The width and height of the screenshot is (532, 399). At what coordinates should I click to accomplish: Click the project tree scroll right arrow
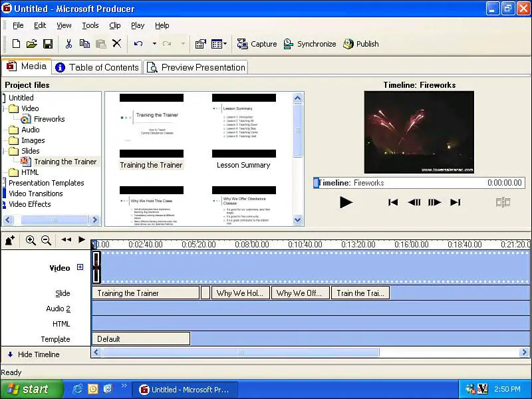[95, 220]
